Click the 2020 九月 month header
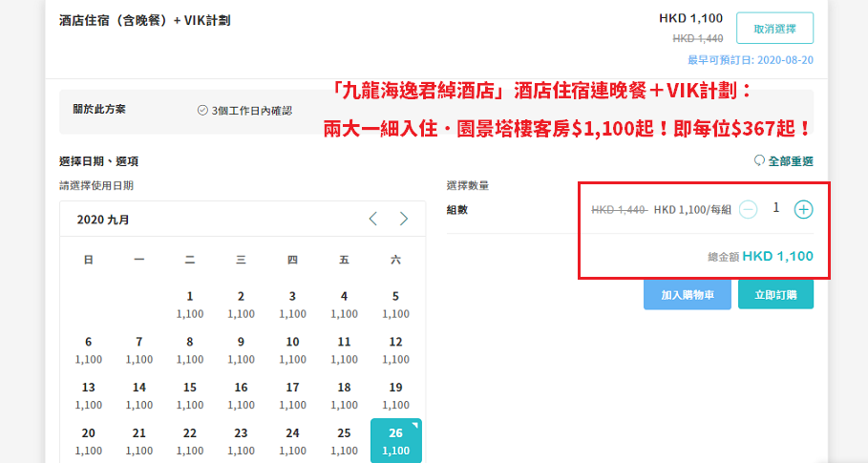The height and width of the screenshot is (463, 868). tap(103, 220)
